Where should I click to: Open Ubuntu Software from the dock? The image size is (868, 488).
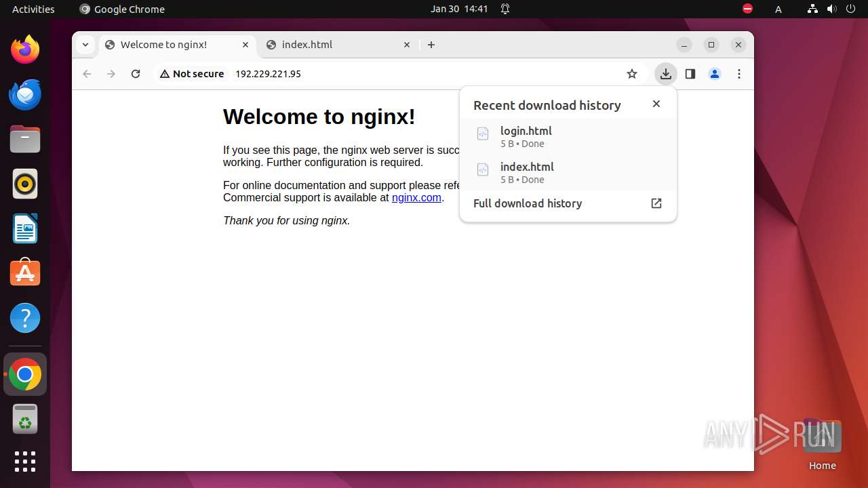25,273
